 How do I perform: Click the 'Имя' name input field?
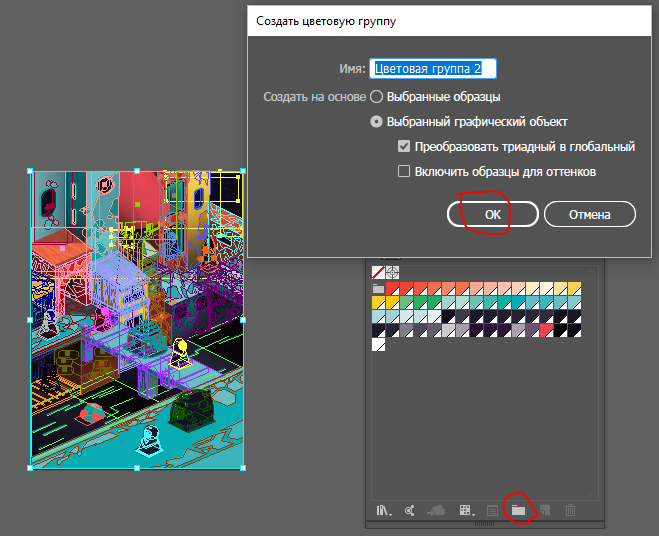[x=433, y=69]
